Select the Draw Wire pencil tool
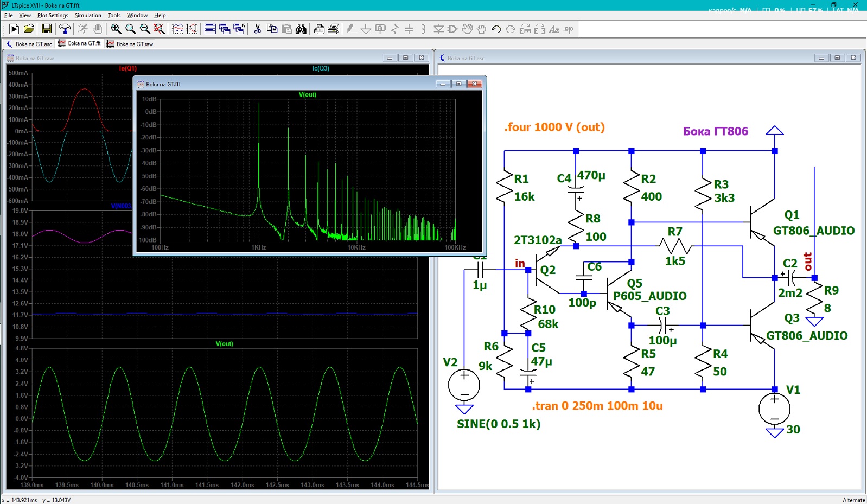The width and height of the screenshot is (867, 504). 352,29
